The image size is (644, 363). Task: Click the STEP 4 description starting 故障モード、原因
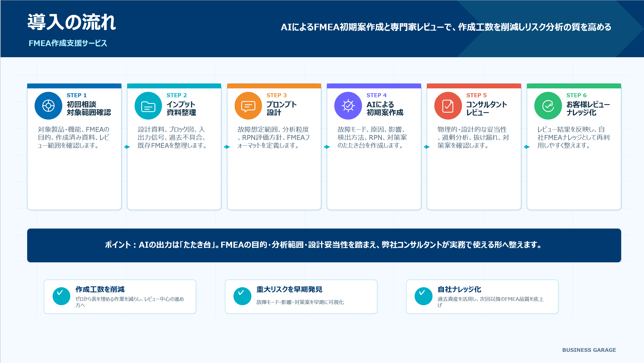tap(372, 137)
